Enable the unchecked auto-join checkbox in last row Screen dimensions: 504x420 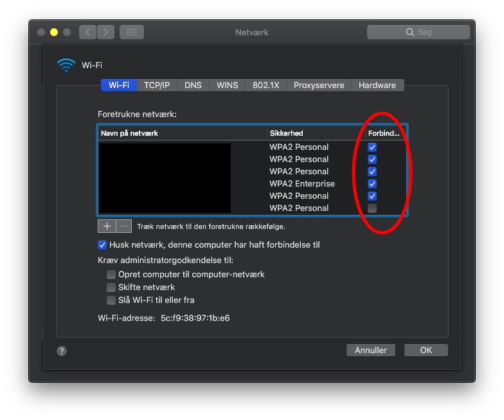[x=372, y=208]
